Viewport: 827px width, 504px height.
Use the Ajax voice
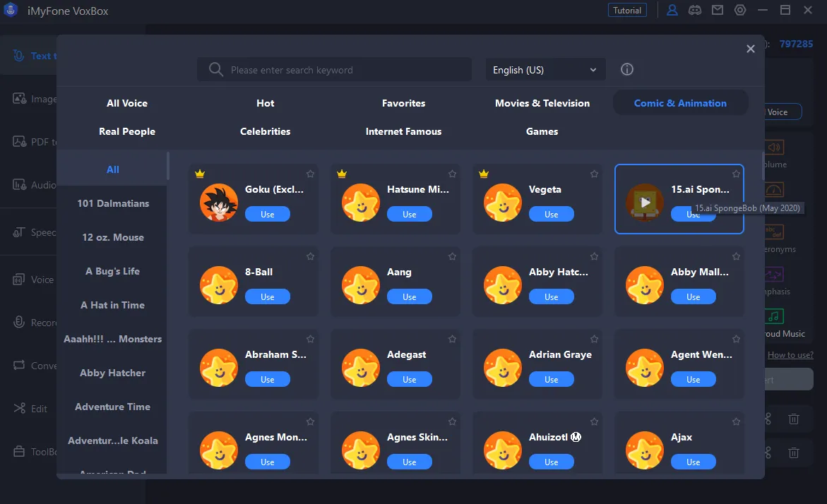tap(693, 462)
